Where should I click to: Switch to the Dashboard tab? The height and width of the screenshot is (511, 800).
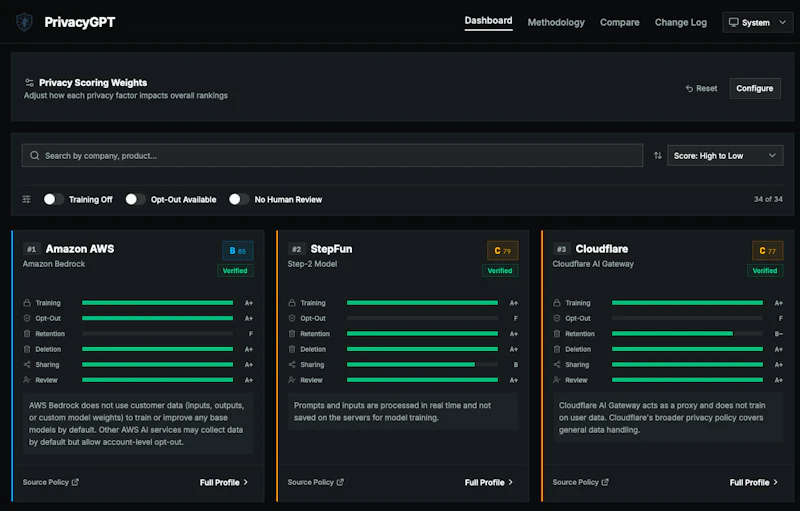pyautogui.click(x=488, y=21)
